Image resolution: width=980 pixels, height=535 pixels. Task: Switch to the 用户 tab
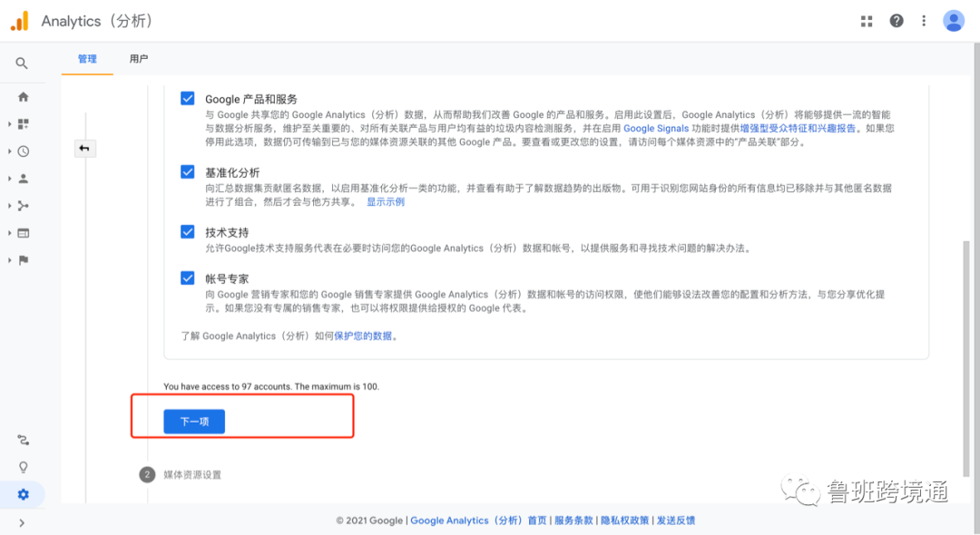point(138,58)
